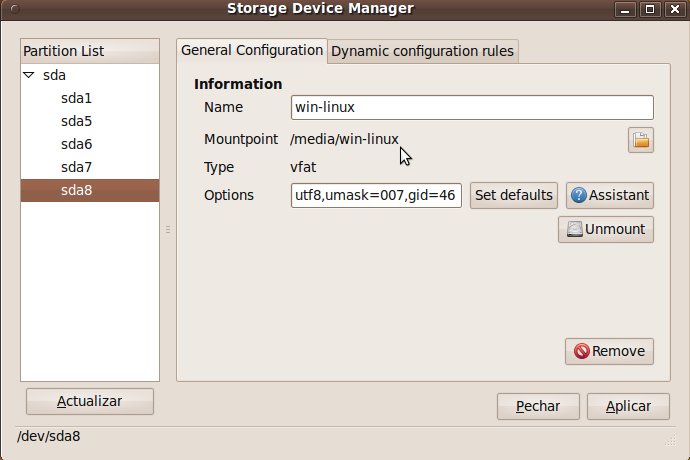Select partition sda7
The image size is (690, 460).
(x=77, y=167)
